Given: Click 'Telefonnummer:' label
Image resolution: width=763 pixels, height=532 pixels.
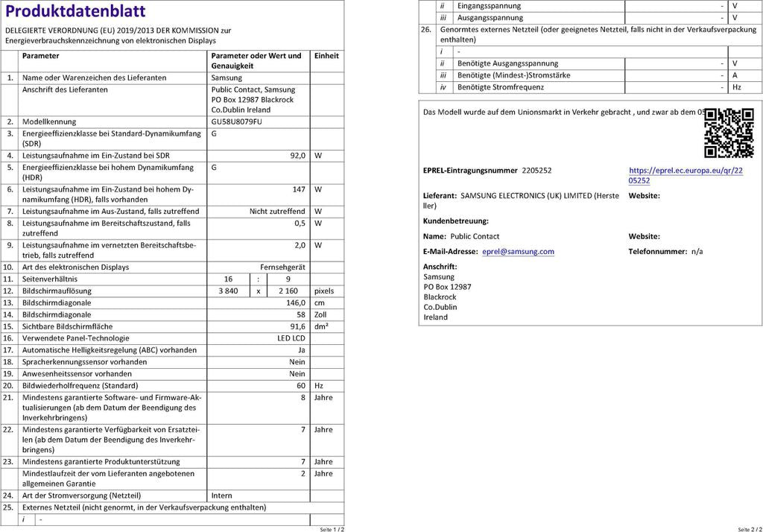Looking at the screenshot, I should click(x=658, y=252).
